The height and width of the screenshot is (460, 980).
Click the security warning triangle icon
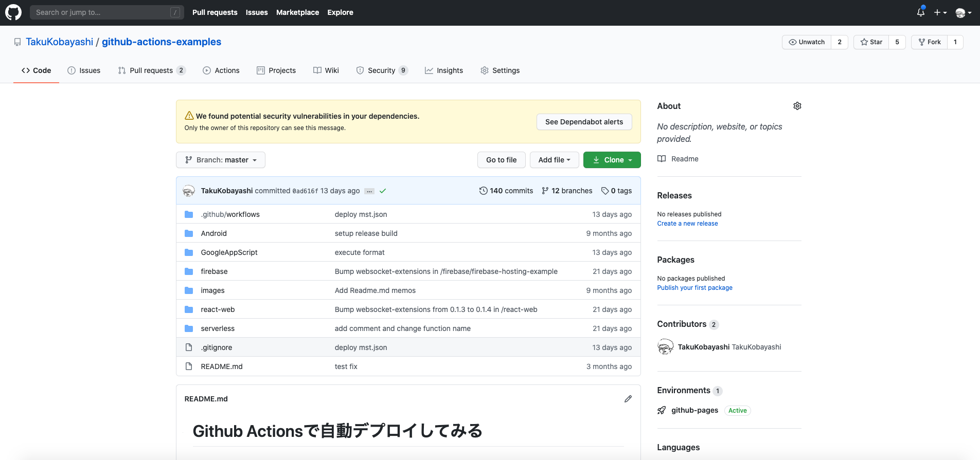(x=189, y=116)
